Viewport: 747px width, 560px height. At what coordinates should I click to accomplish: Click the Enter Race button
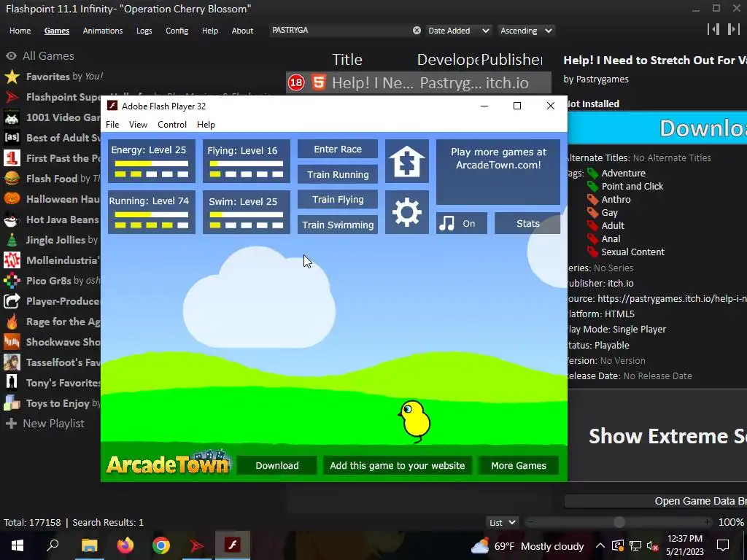coord(338,149)
